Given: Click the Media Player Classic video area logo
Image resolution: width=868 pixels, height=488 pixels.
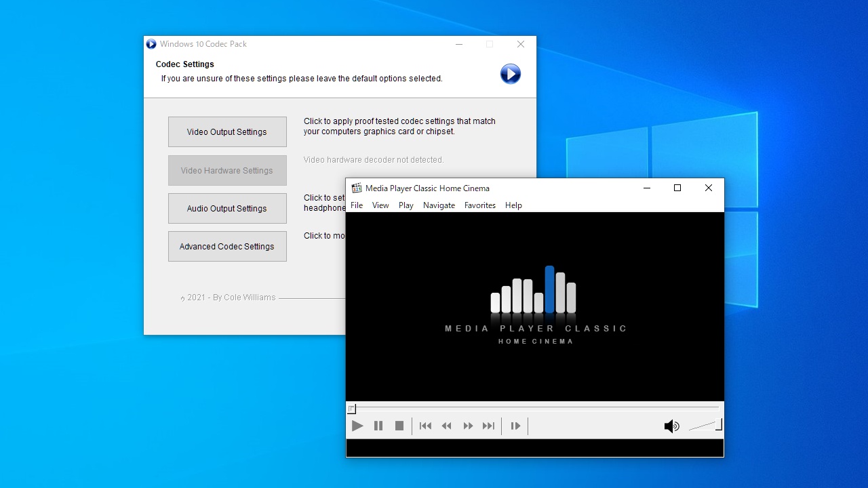Looking at the screenshot, I should click(x=535, y=305).
